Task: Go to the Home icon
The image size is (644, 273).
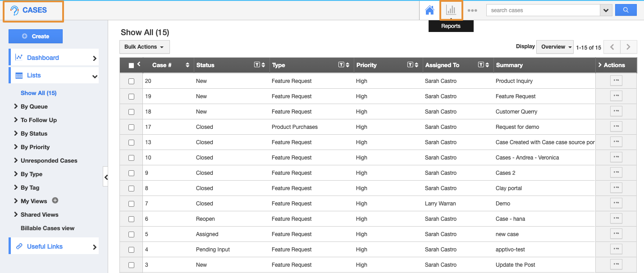Action: click(x=429, y=10)
